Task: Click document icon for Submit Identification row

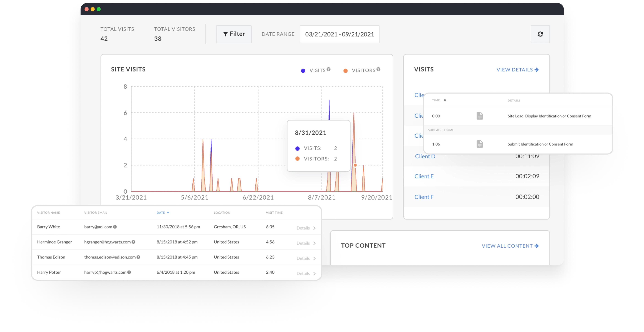Action: pos(479,144)
